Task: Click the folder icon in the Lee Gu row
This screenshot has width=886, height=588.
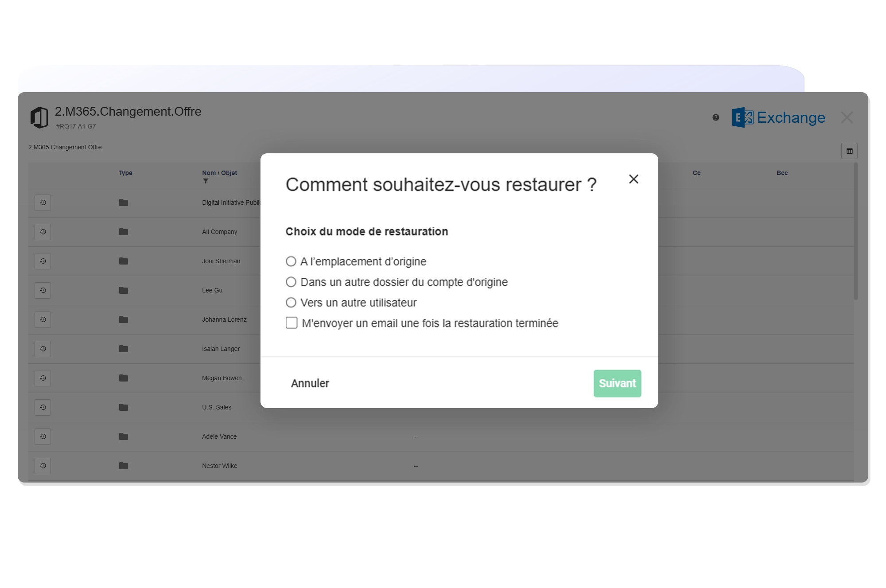Action: (123, 290)
